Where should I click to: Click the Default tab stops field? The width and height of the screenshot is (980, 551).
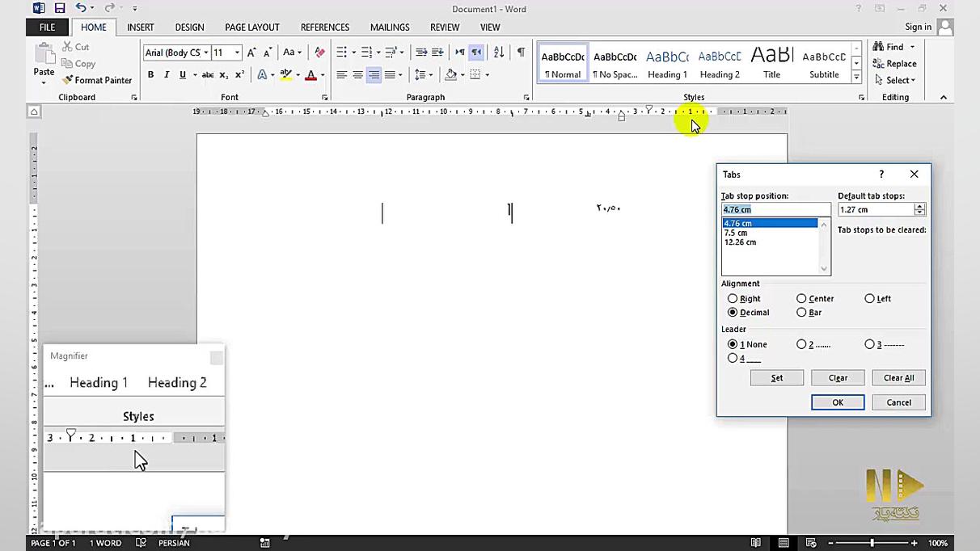point(876,209)
